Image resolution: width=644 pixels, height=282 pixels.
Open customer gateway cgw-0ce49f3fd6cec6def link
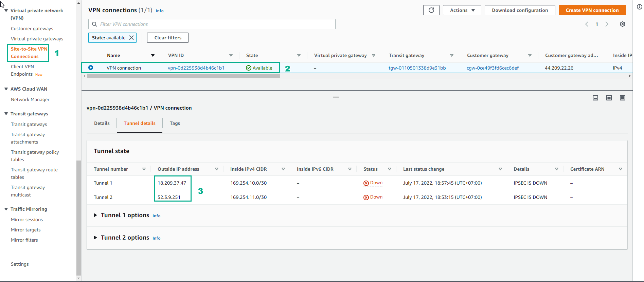pos(493,68)
